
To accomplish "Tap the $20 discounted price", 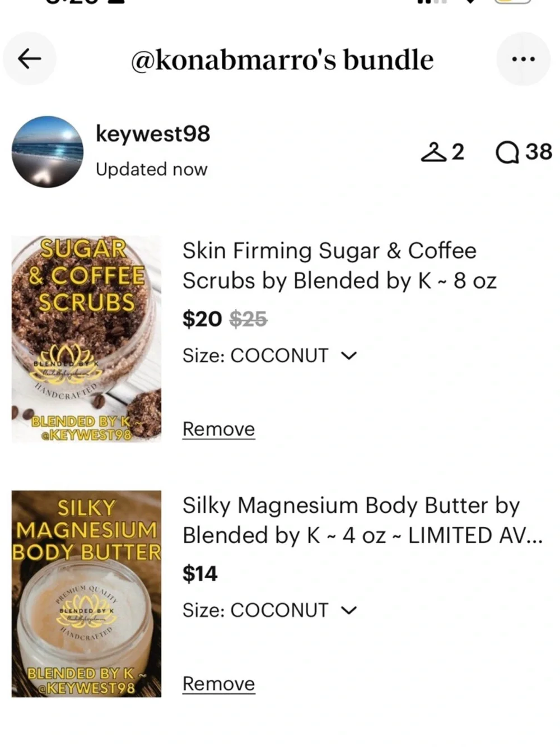I will 202,319.
